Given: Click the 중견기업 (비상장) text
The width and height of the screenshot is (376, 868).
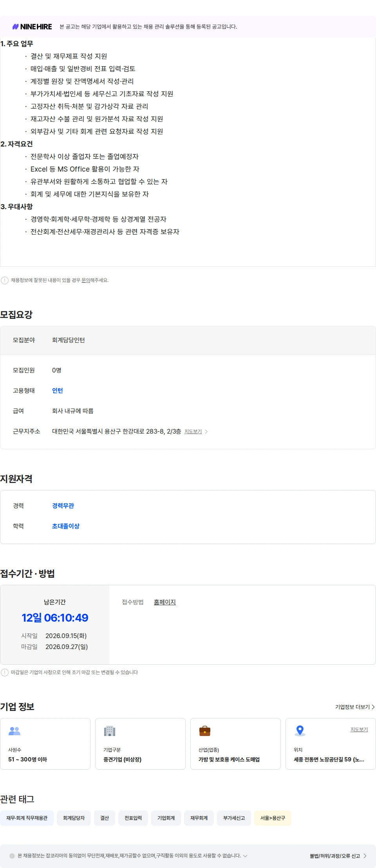Looking at the screenshot, I should pyautogui.click(x=122, y=759).
